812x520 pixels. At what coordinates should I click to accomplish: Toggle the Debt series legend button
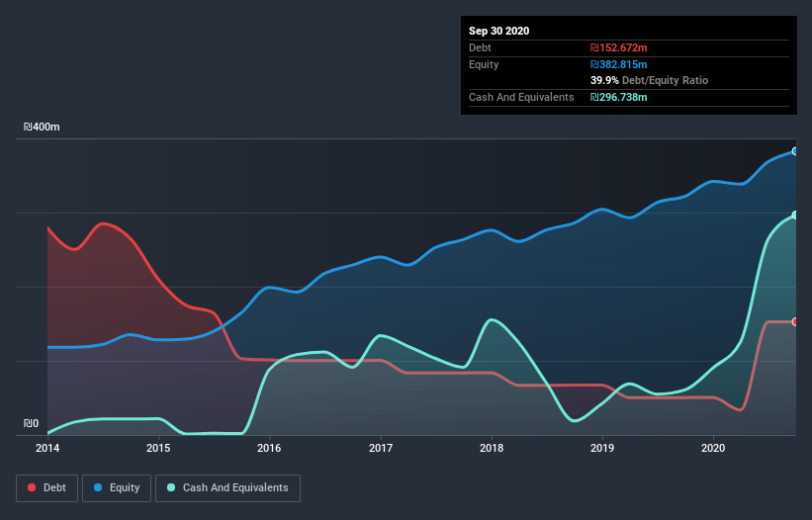click(46, 488)
